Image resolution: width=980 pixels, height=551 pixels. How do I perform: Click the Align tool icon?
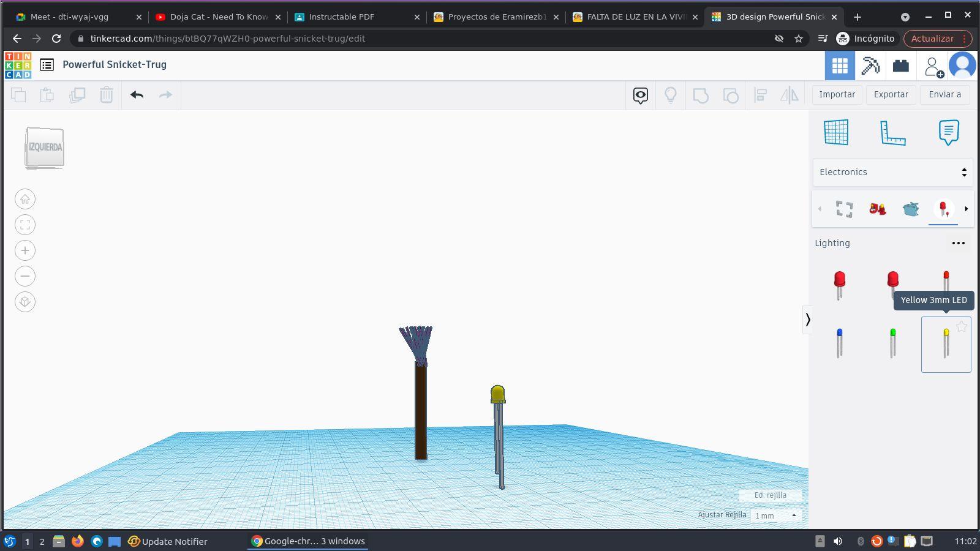[761, 95]
